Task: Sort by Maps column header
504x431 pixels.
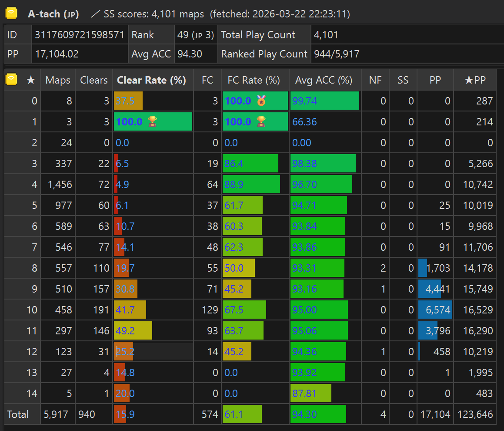Action: click(58, 80)
